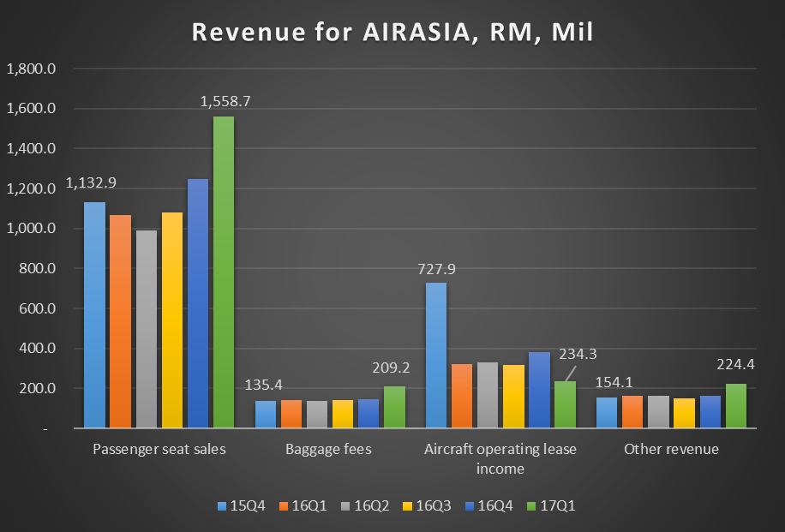Click the 1,400.0 axis value
785x532 pixels.
tap(31, 149)
